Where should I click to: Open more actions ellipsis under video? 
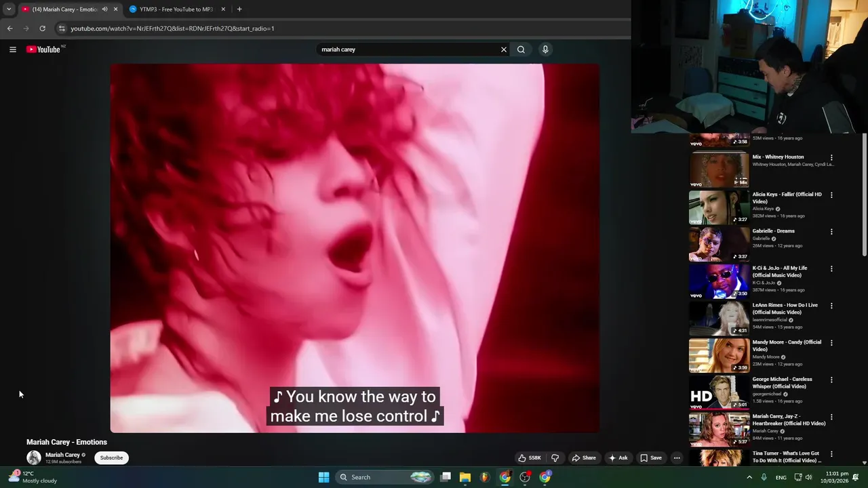[x=677, y=458]
